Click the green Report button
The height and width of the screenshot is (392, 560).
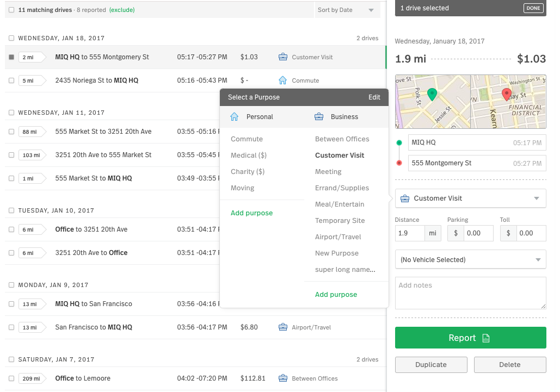470,338
